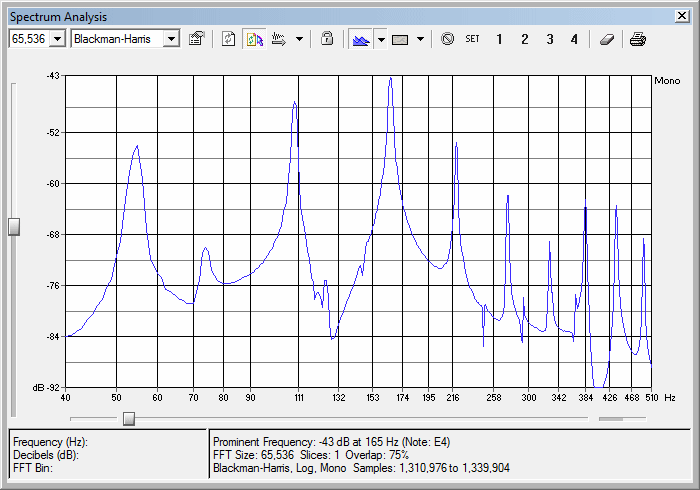Click the Blackman-Harris smoothing window field
Viewport: 700px width, 490px height.
117,39
